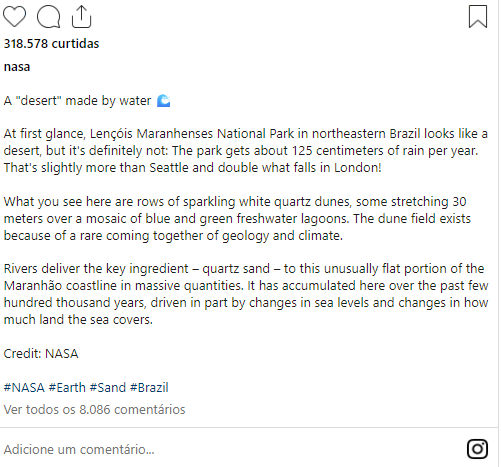Open comments via the speech bubble icon

pyautogui.click(x=49, y=17)
